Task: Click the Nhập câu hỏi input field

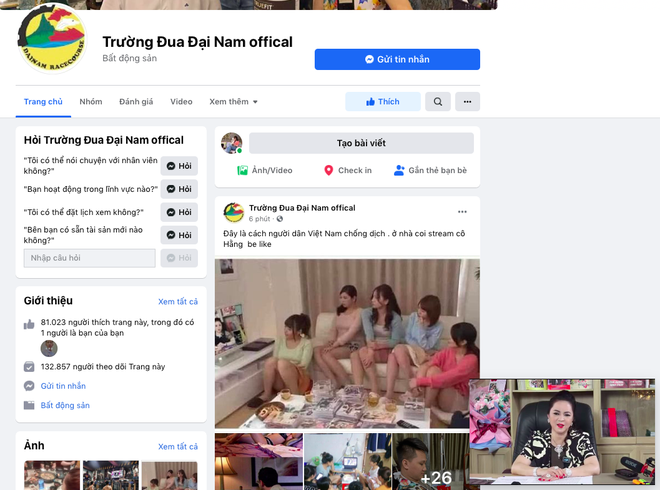Action: point(90,258)
